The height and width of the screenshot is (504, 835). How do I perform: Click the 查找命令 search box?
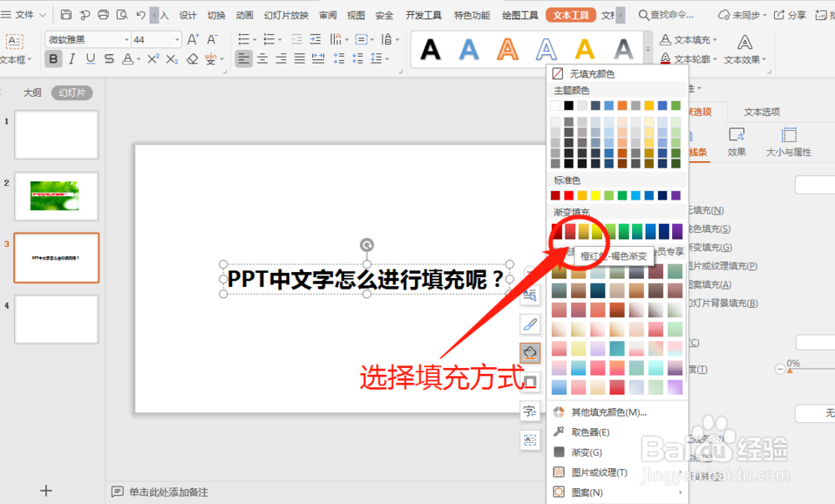tap(666, 15)
